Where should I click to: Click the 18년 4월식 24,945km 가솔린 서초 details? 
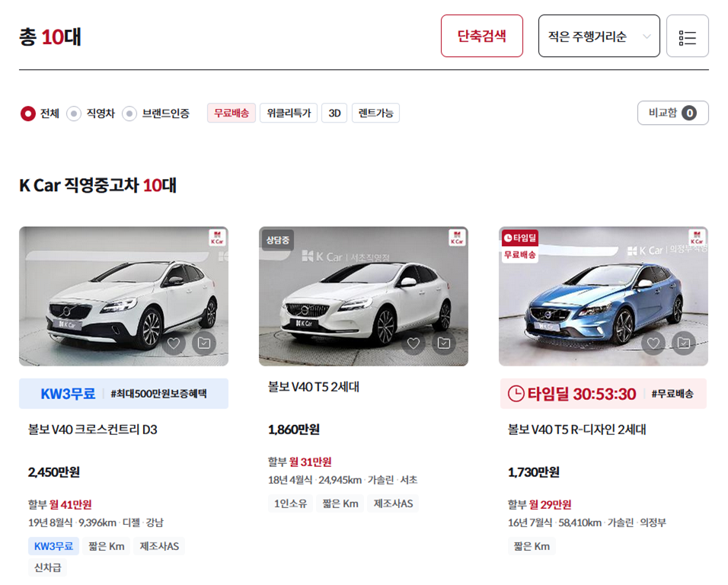[343, 480]
